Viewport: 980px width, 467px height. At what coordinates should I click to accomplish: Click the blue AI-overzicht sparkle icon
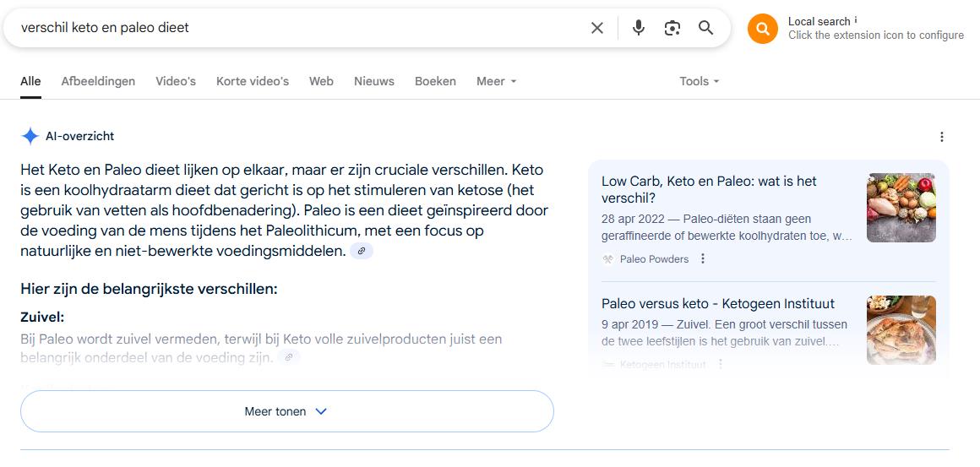30,136
